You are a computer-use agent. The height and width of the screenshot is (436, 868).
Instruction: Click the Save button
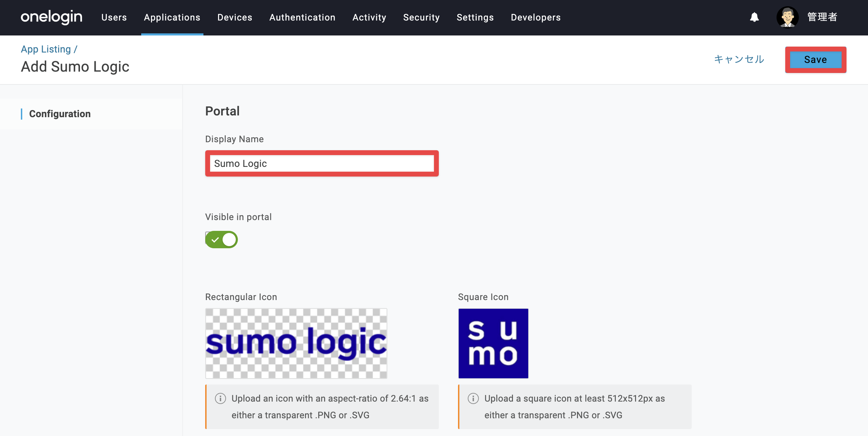pyautogui.click(x=815, y=59)
